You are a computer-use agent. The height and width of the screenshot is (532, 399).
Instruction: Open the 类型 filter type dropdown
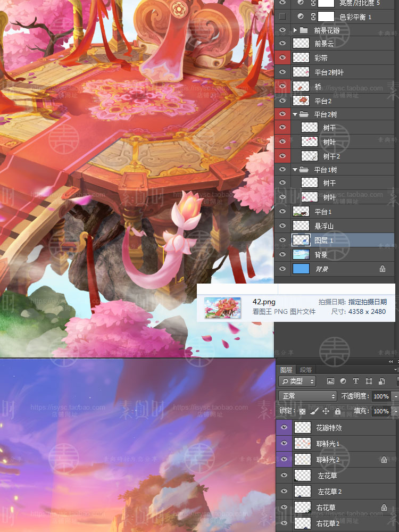pyautogui.click(x=297, y=381)
